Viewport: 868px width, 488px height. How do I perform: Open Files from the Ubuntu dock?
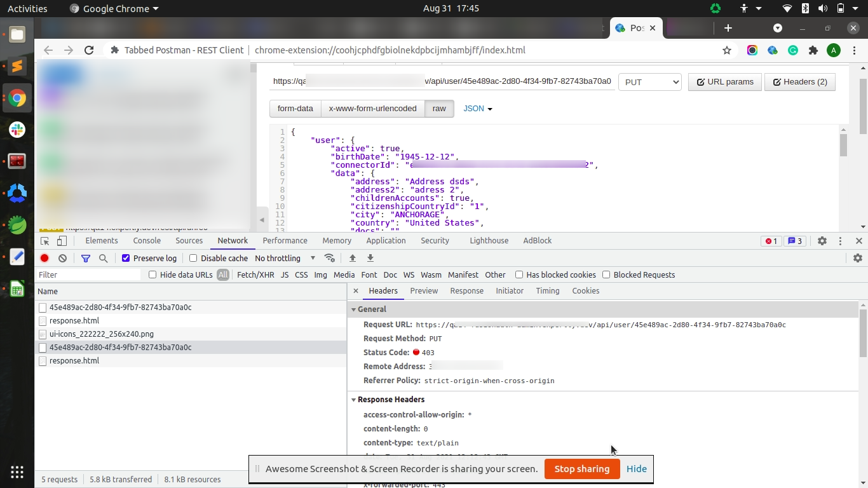[x=17, y=35]
